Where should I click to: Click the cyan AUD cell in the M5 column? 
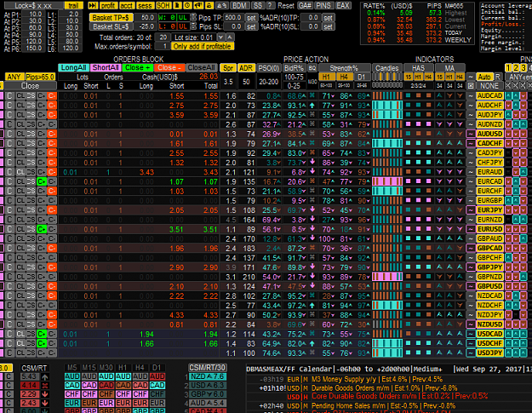click(x=72, y=376)
